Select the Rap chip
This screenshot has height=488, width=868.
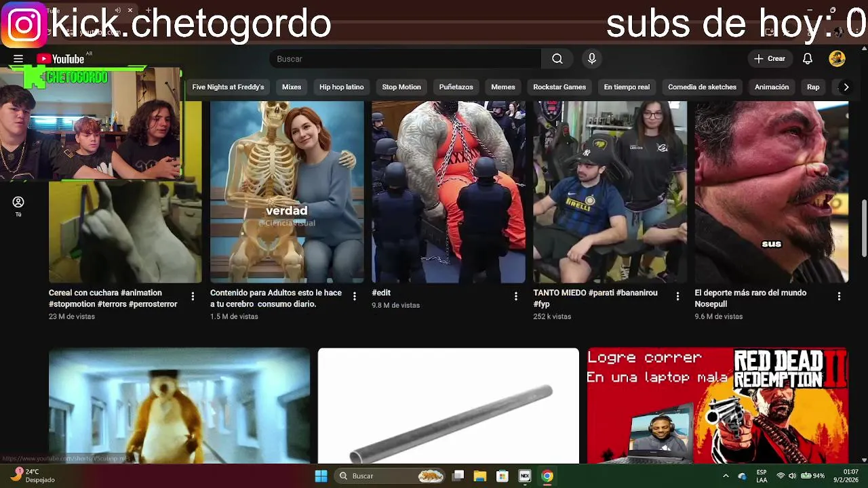[x=813, y=87]
